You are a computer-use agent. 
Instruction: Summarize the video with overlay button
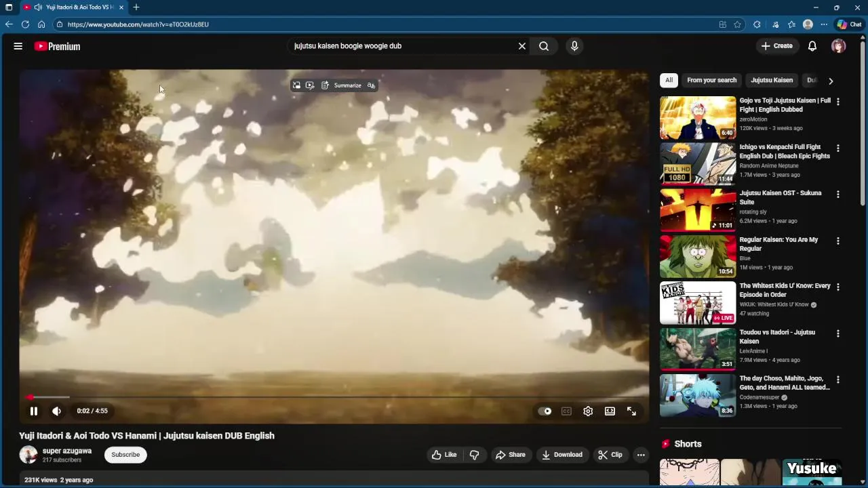coord(341,85)
